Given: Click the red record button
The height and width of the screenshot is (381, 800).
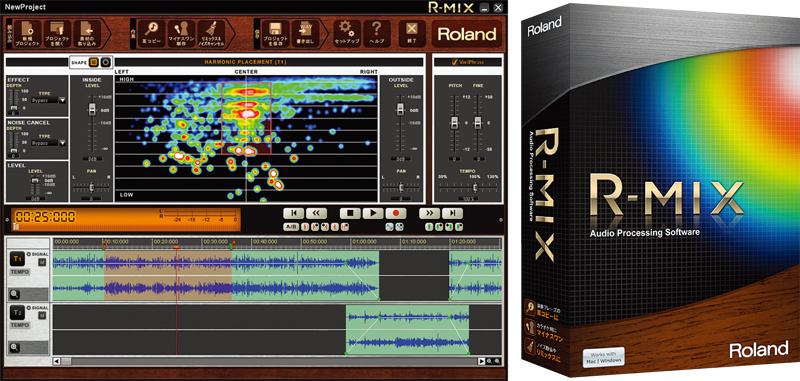Looking at the screenshot, I should click(395, 213).
